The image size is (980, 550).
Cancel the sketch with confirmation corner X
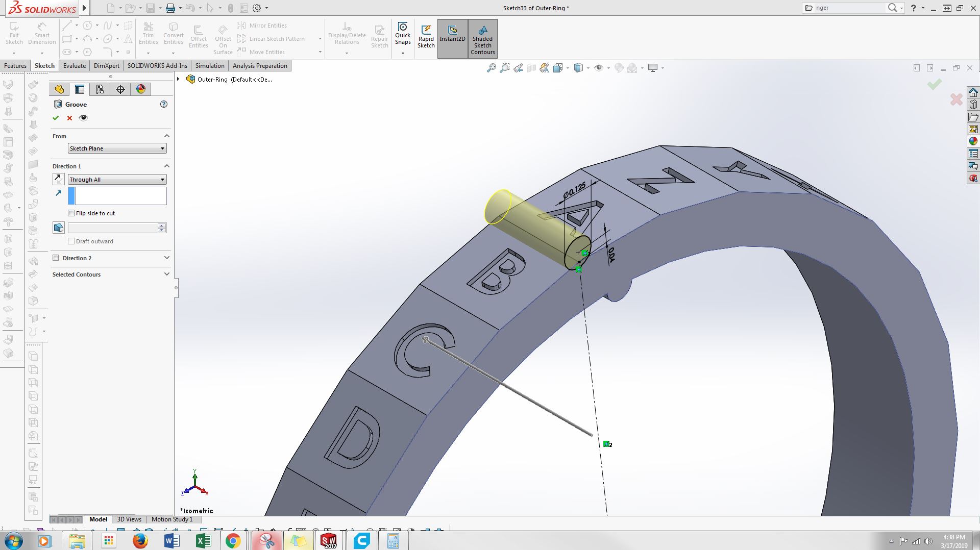(957, 99)
